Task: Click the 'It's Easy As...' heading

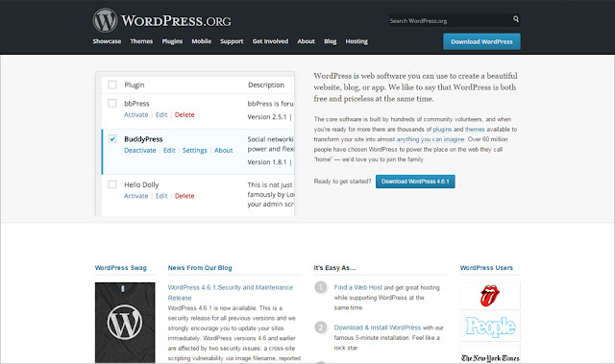Action: click(334, 268)
